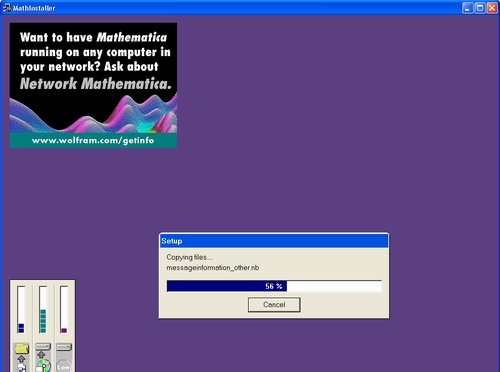The height and width of the screenshot is (372, 500).
Task: Click the empty white part of progress bar
Action: [334, 286]
